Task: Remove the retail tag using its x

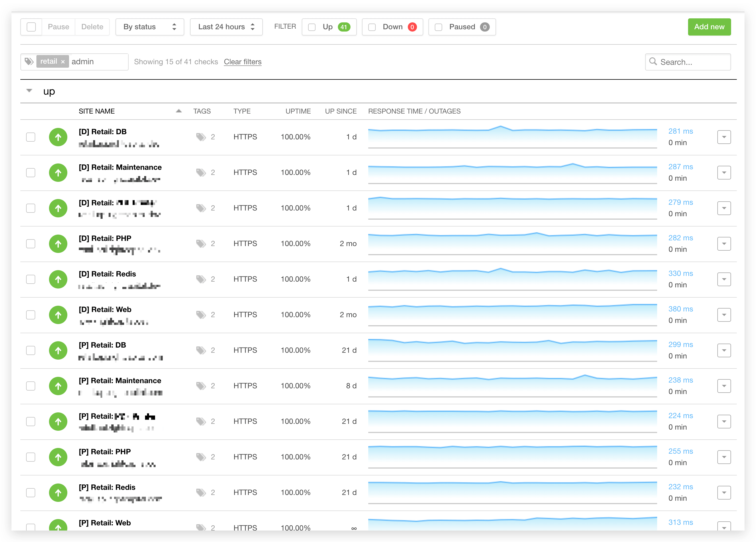Action: click(63, 62)
